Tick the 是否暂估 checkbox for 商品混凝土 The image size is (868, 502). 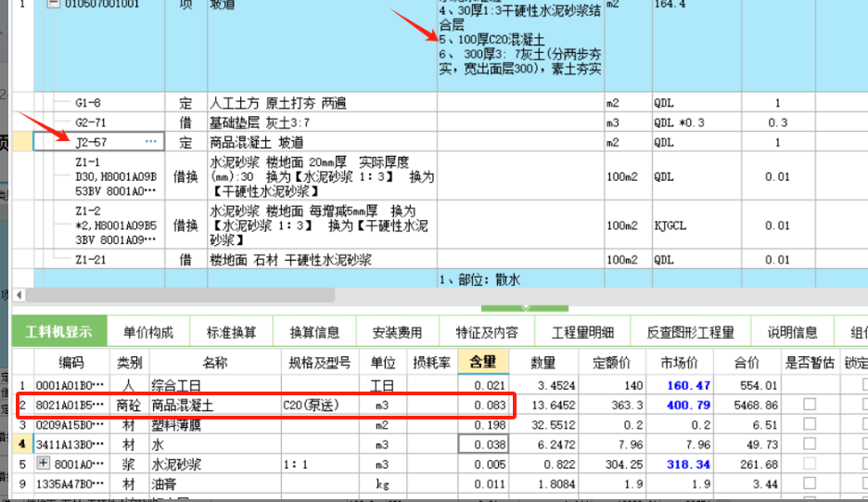[x=810, y=405]
